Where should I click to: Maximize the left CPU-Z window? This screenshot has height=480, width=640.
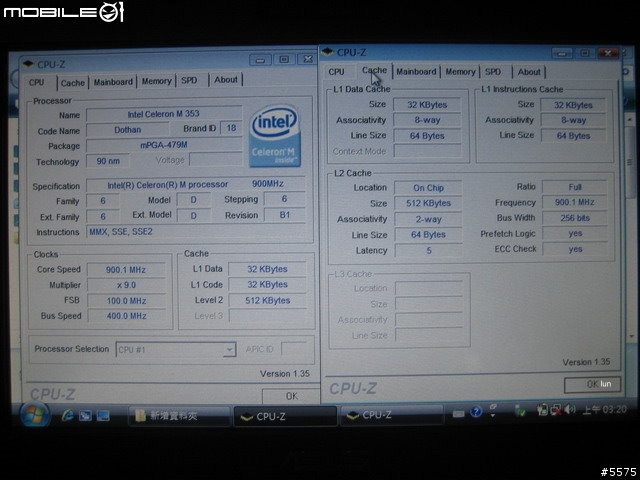point(284,60)
